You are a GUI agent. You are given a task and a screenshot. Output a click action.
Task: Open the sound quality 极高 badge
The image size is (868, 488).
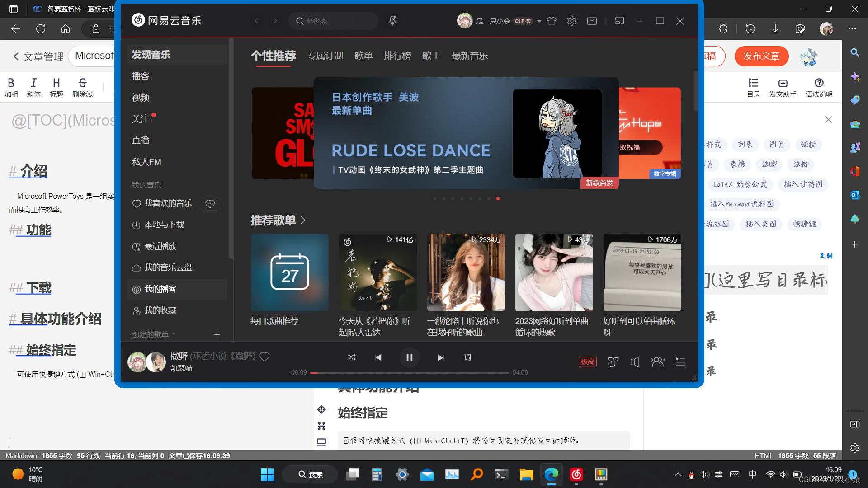tap(587, 362)
